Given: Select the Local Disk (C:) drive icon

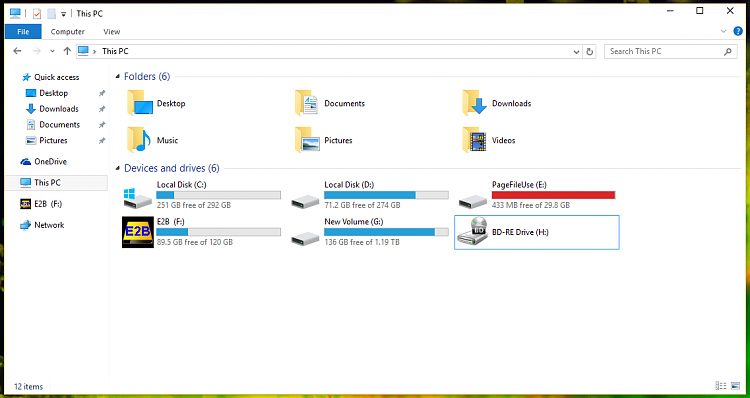Looking at the screenshot, I should tap(137, 198).
